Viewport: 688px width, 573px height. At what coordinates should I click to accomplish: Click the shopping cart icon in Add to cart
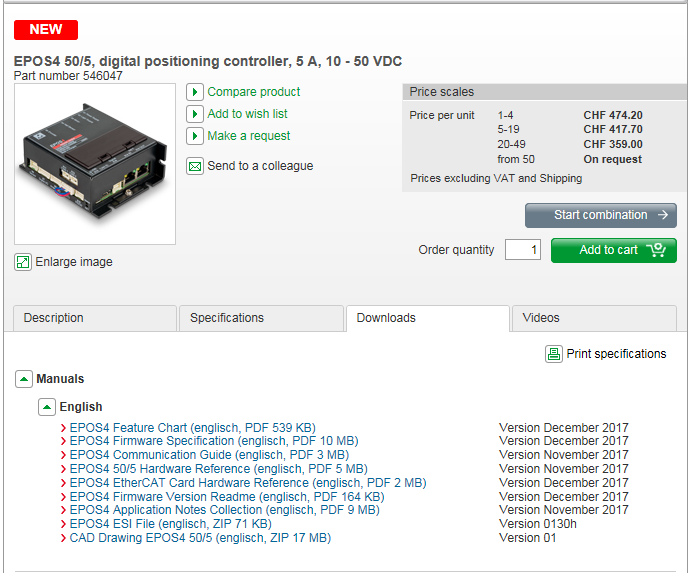656,250
